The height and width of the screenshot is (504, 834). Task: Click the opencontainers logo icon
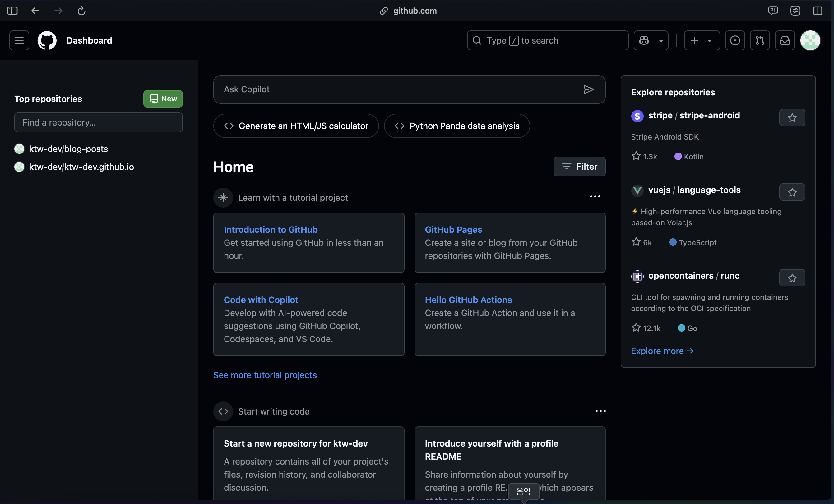(637, 276)
